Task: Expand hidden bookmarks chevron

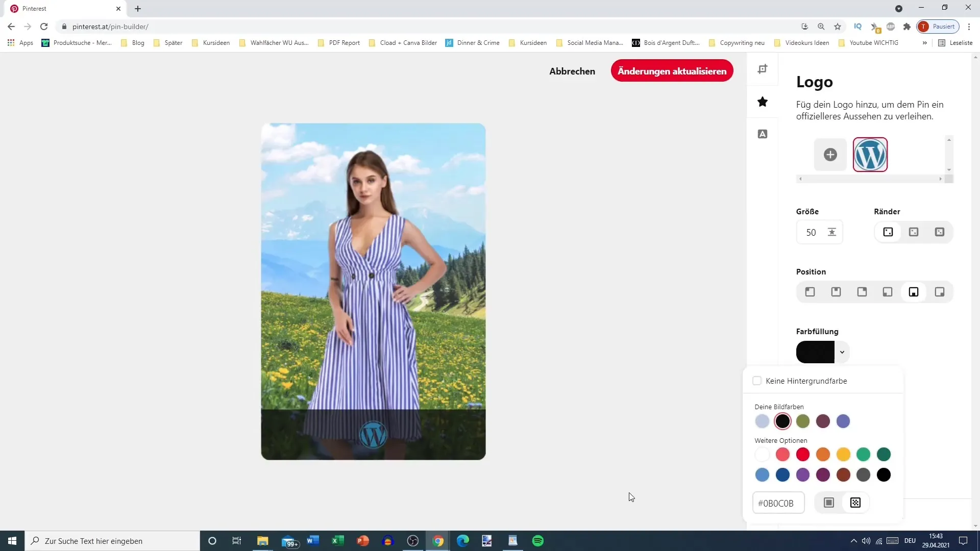Action: click(x=924, y=43)
